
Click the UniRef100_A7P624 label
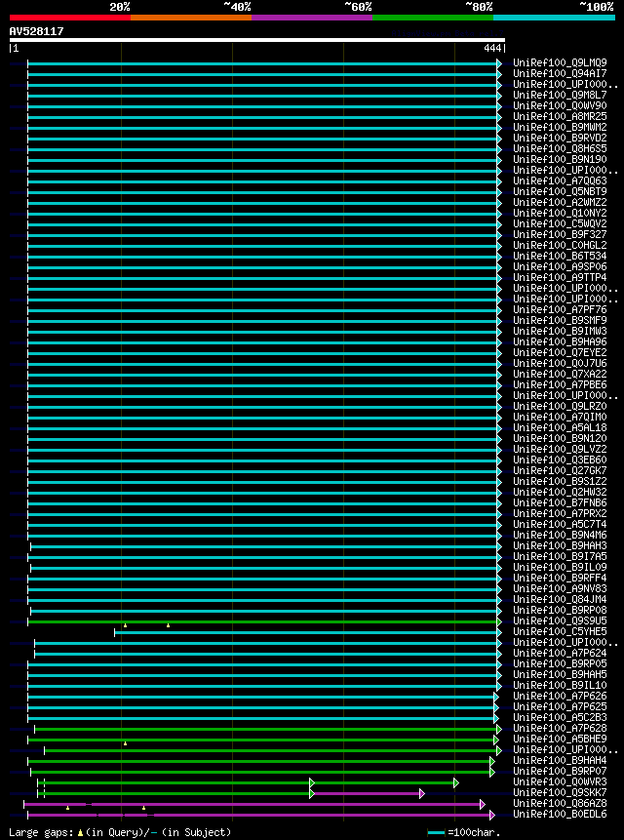560,653
